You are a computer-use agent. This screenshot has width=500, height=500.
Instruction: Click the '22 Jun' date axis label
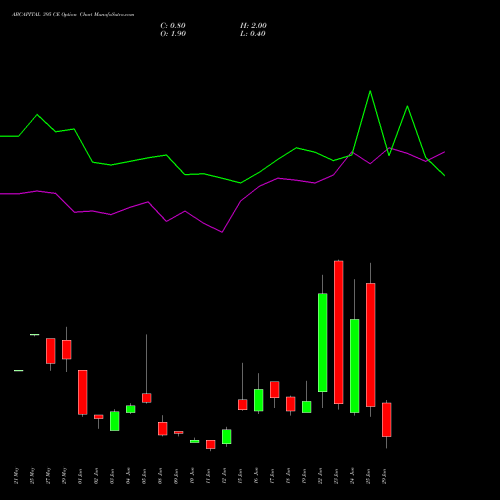(x=320, y=476)
